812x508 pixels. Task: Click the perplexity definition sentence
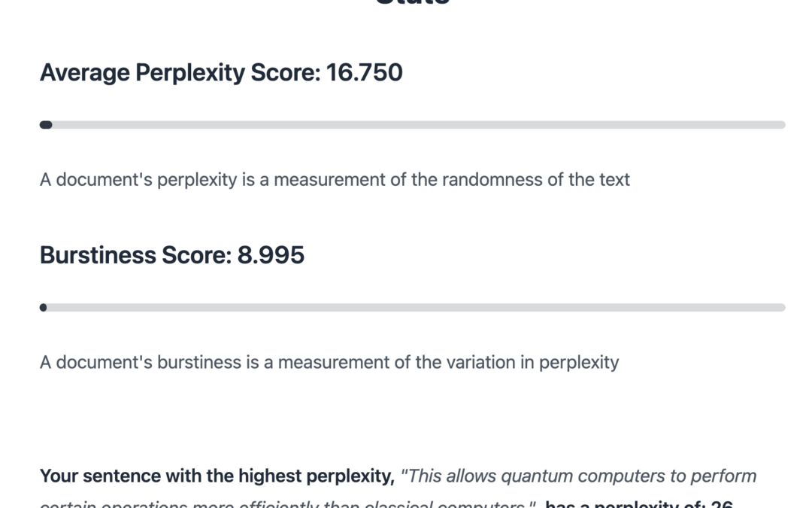pos(335,180)
